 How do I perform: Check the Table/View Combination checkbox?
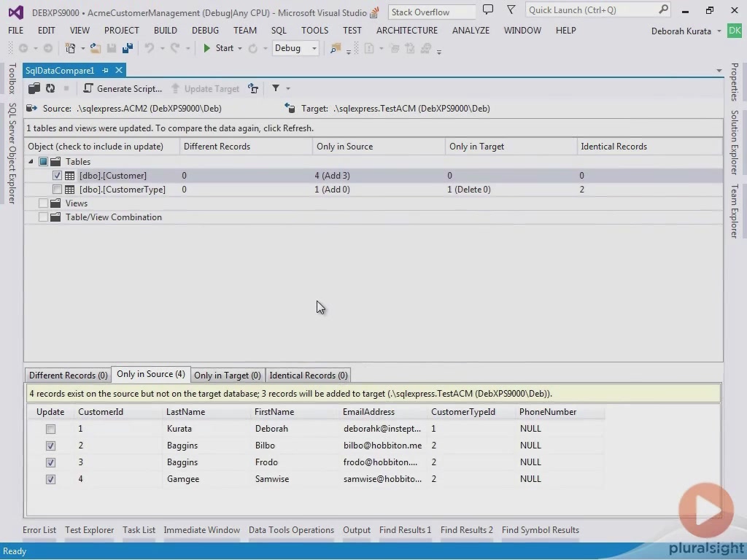coord(43,217)
